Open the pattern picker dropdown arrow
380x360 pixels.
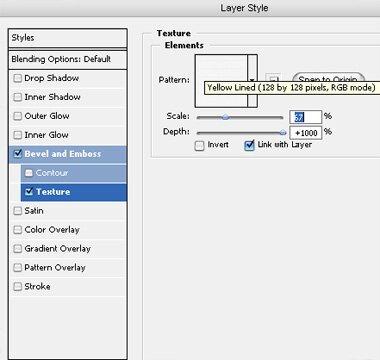[252, 81]
